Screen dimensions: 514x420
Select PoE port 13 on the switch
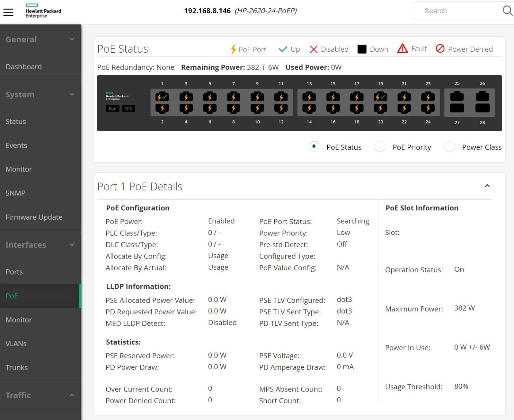click(x=309, y=97)
